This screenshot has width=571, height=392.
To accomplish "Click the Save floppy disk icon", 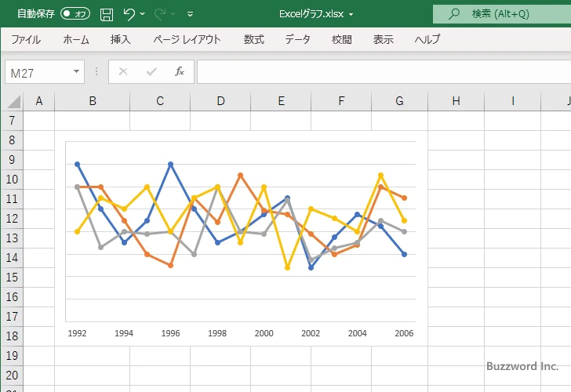I will pos(107,14).
